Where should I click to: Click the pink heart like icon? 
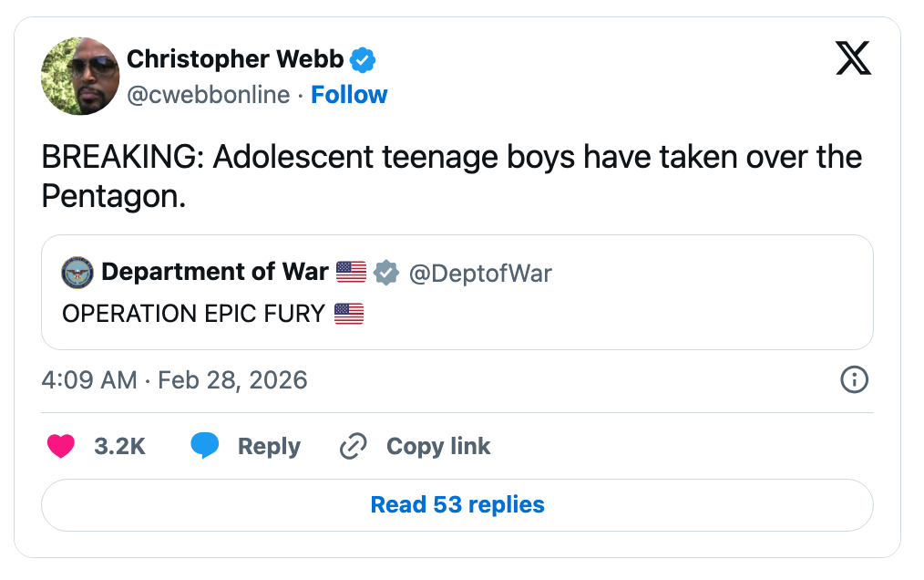tap(60, 446)
